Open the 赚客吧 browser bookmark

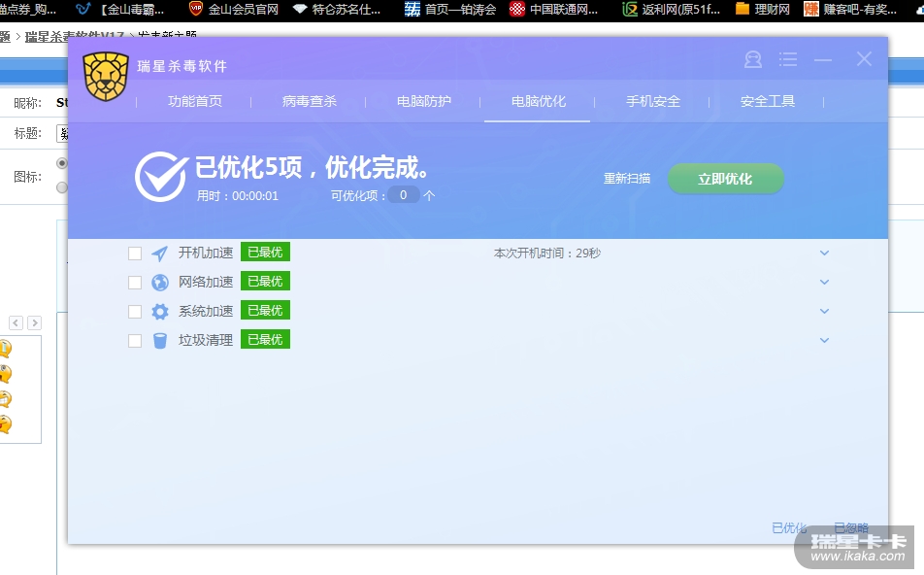pos(850,10)
